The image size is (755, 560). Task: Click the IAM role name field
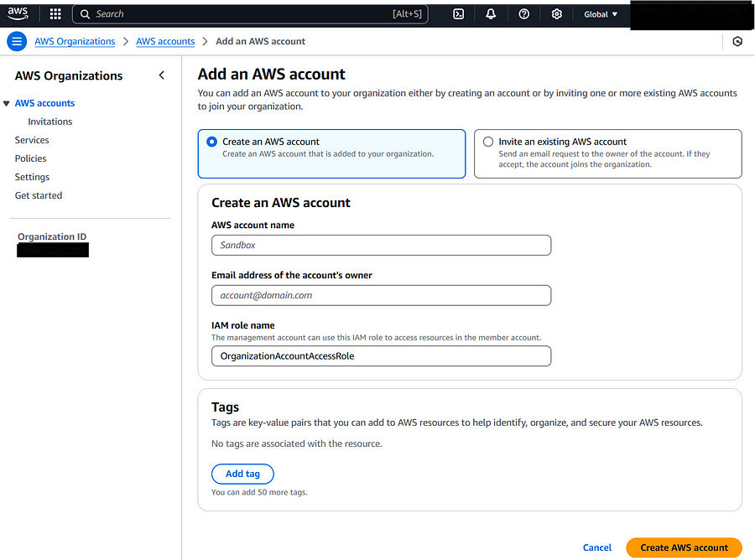click(382, 356)
